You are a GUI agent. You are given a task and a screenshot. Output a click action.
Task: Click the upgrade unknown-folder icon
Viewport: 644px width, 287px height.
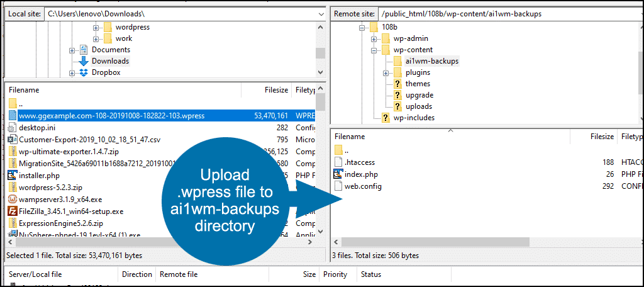click(397, 95)
